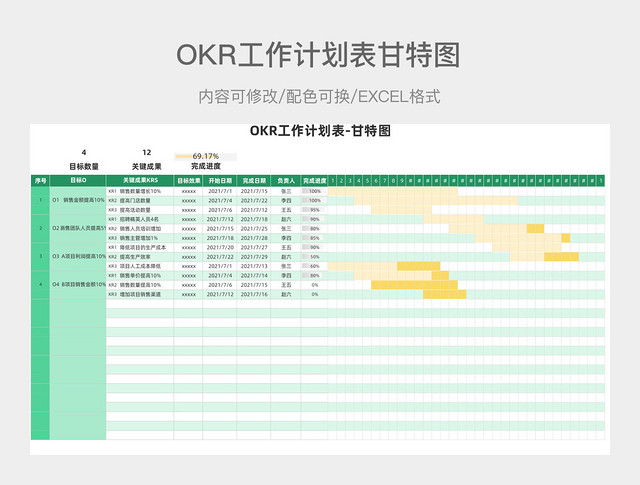Click the 销售单价提高10% key result
The height and width of the screenshot is (485, 640).
(140, 276)
